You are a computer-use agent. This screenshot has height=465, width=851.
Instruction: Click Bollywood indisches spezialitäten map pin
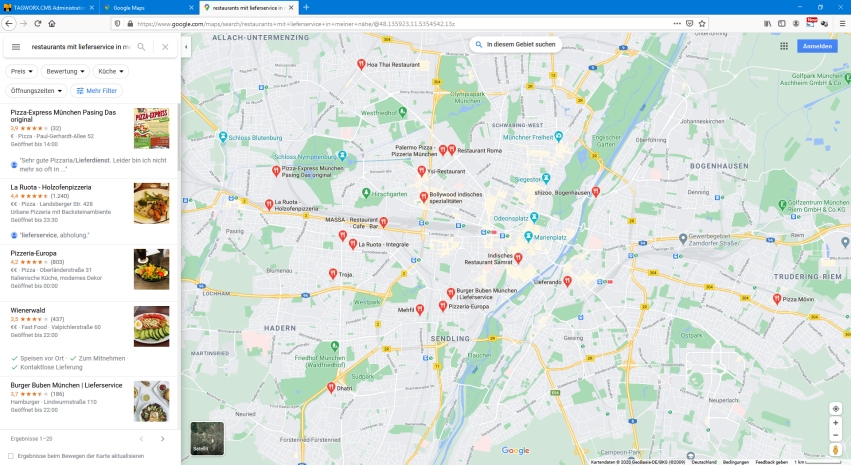tap(424, 197)
